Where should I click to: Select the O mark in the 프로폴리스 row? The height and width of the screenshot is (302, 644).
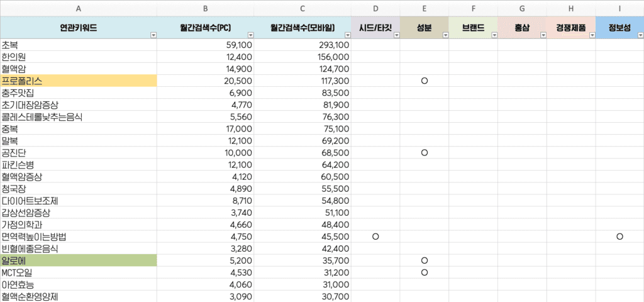point(425,81)
